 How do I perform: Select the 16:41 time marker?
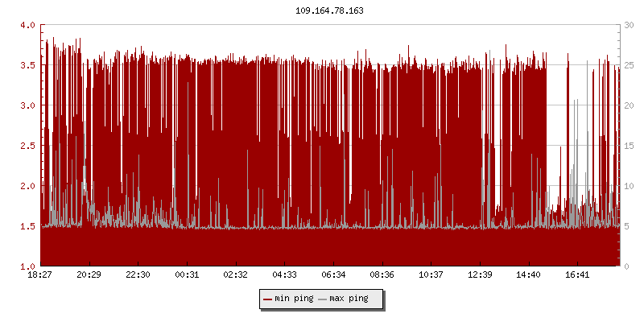(x=577, y=275)
